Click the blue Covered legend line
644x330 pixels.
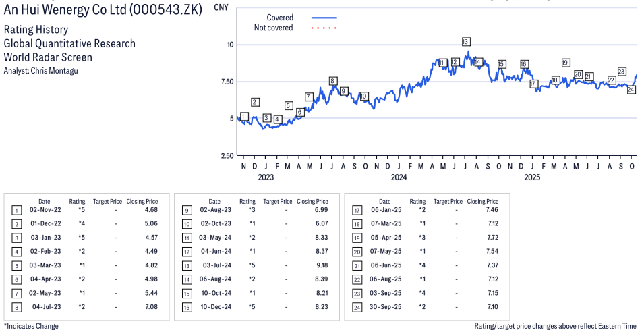pos(324,18)
